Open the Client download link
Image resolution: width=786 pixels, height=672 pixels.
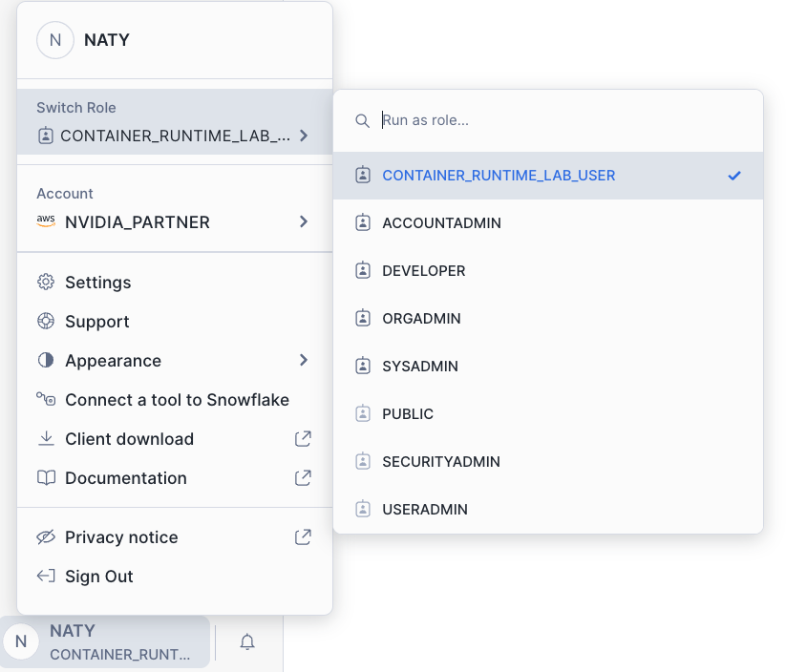175,438
